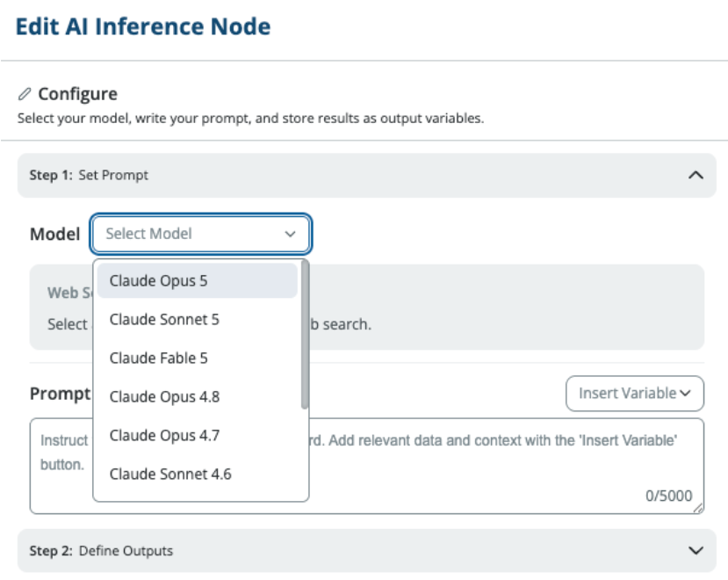
Task: Open the Insert Variable dropdown
Action: pyautogui.click(x=635, y=394)
